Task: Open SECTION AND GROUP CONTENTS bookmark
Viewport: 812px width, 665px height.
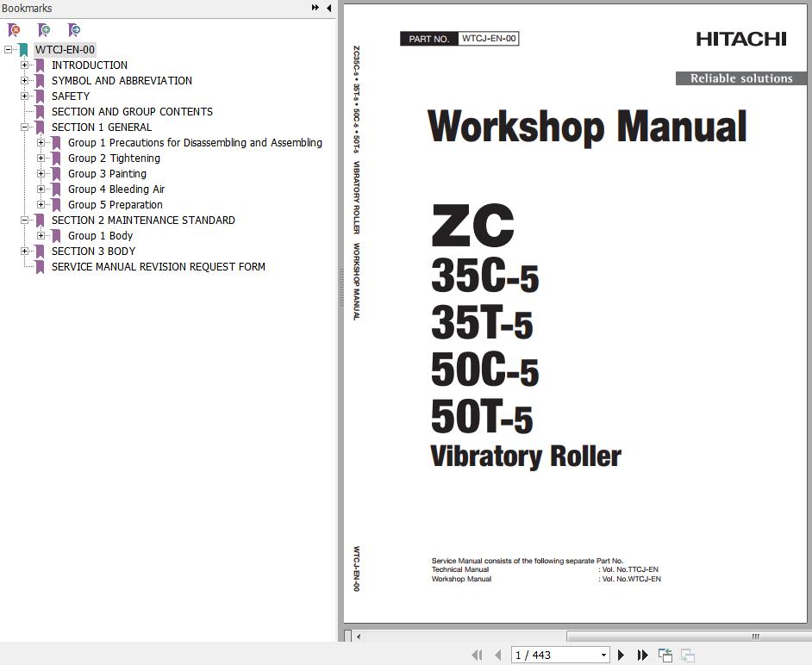Action: point(132,112)
